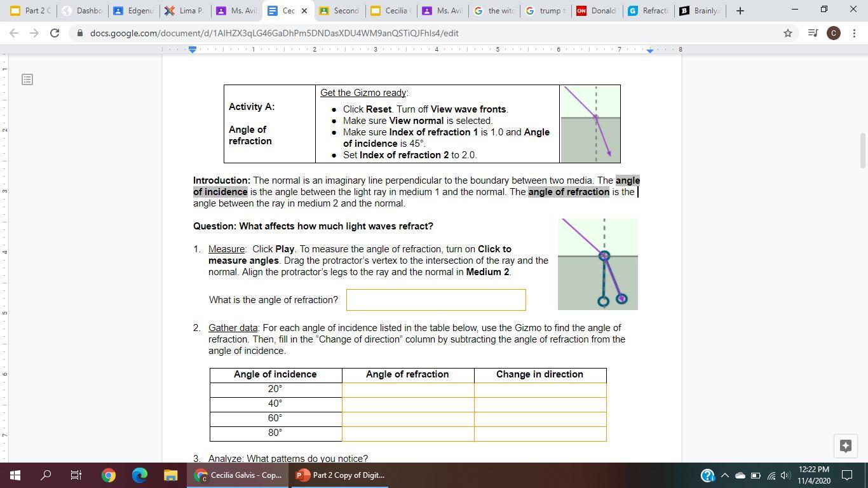Click the 'Angle of incidence' table header
The height and width of the screenshot is (488, 868).
[x=275, y=374]
